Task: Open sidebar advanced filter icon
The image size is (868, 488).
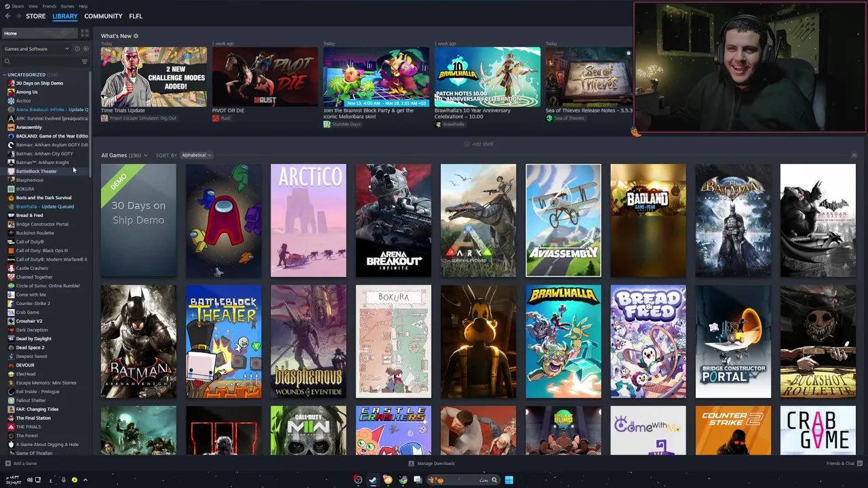Action: (x=85, y=62)
